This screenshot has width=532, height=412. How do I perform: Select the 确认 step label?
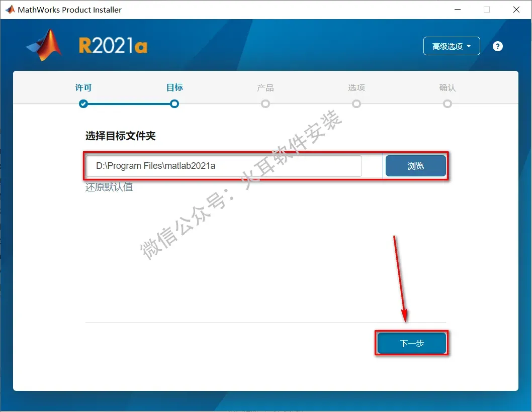447,88
